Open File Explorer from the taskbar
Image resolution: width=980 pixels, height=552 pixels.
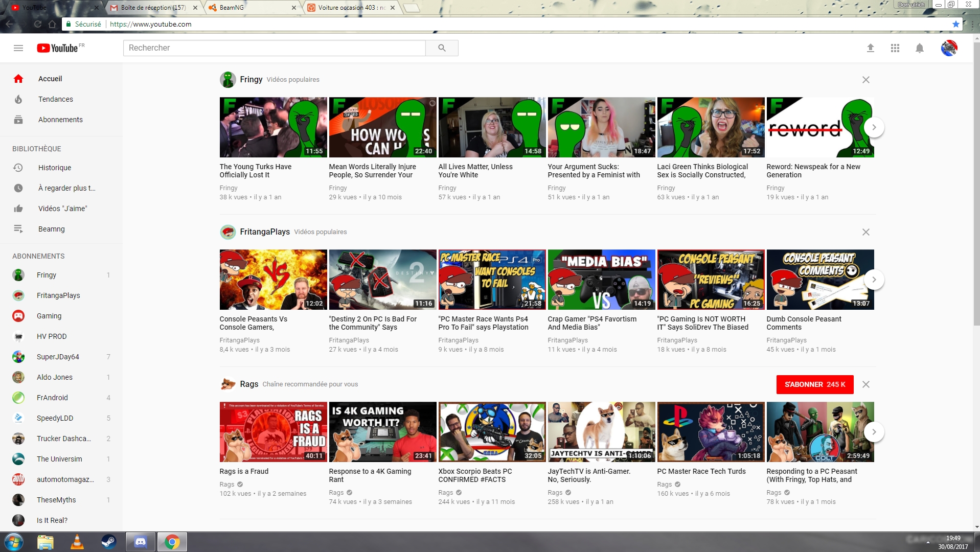(x=45, y=542)
